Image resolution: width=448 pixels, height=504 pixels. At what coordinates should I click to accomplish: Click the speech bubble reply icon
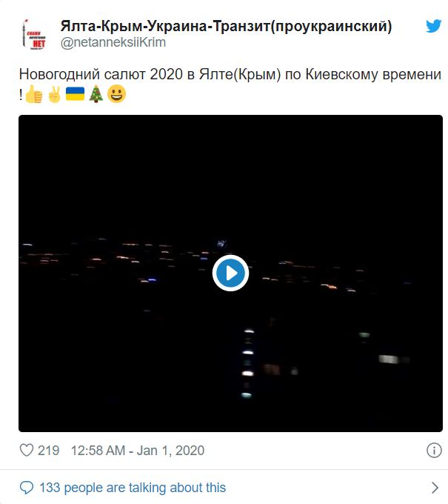pyautogui.click(x=27, y=488)
